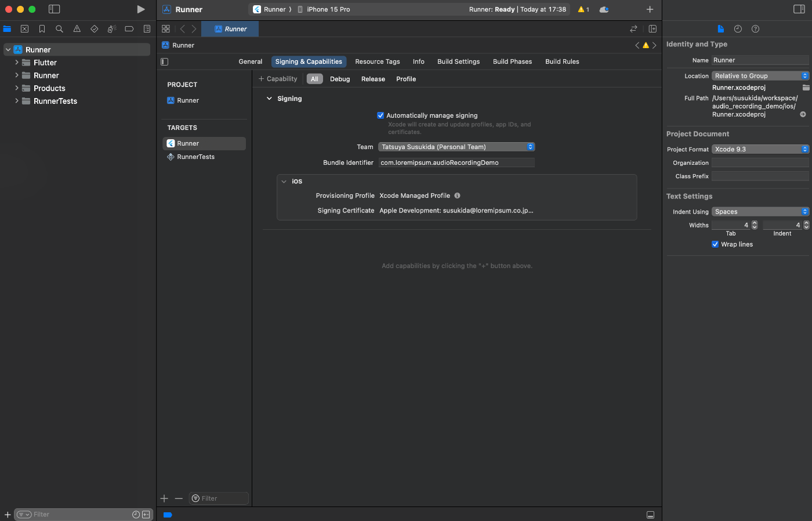Click the Bundle Identifier field
Viewport: 812px width, 521px height.
click(x=456, y=162)
